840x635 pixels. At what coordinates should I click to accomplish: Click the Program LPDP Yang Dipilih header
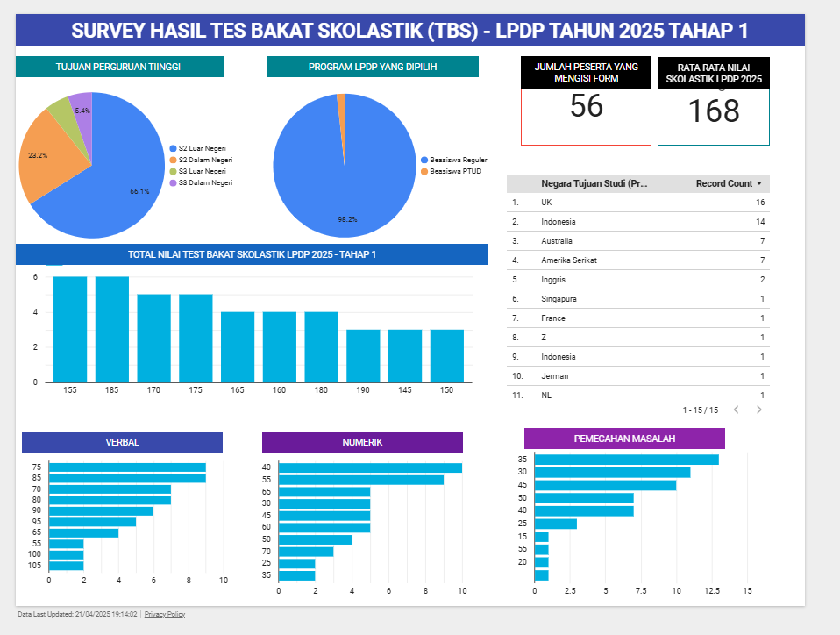[x=373, y=67]
